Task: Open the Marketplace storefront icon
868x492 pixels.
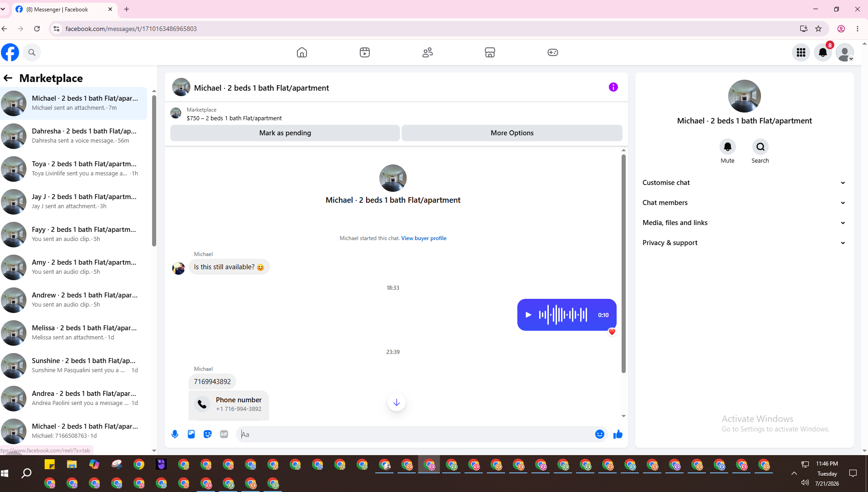Action: click(x=490, y=52)
